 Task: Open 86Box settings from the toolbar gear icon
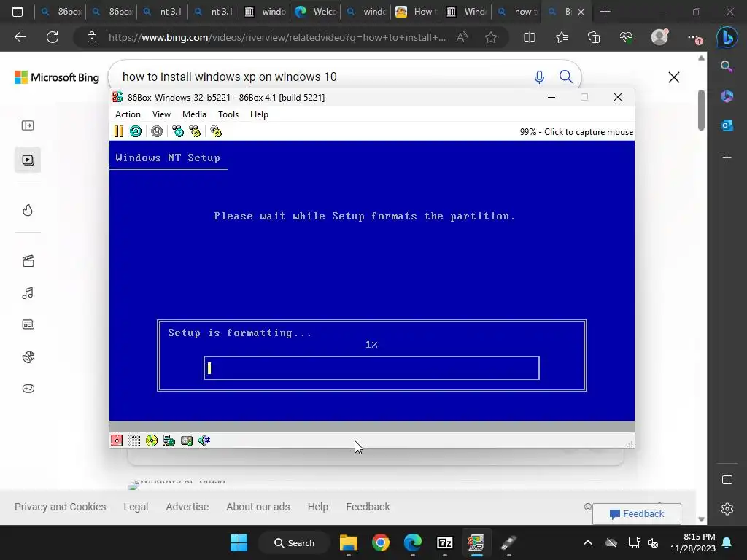point(216,131)
